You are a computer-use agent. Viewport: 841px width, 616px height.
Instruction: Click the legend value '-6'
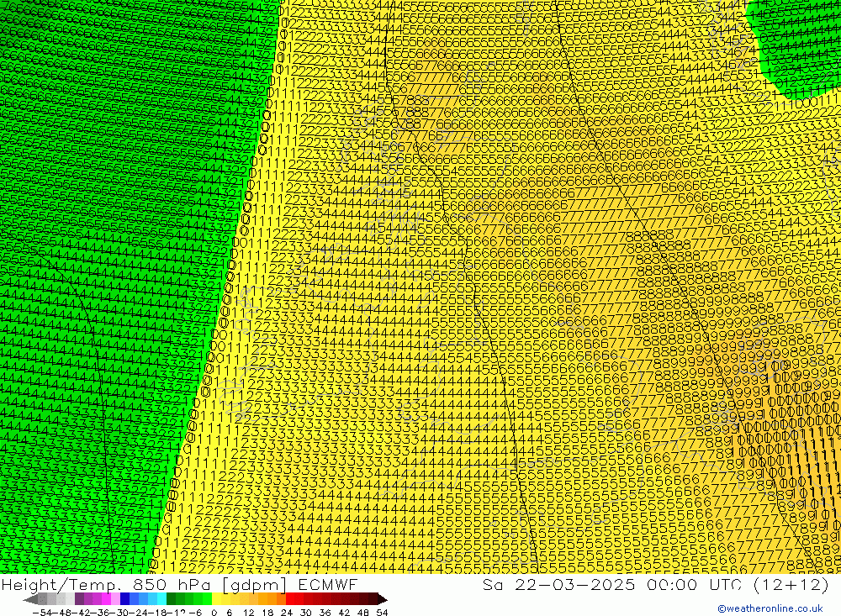(195, 613)
